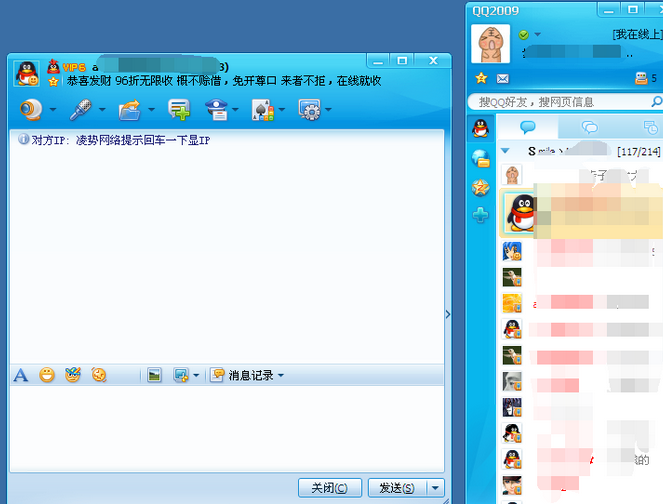Send a file using folder arrow icon
This screenshot has width=663, height=504.
point(130,110)
